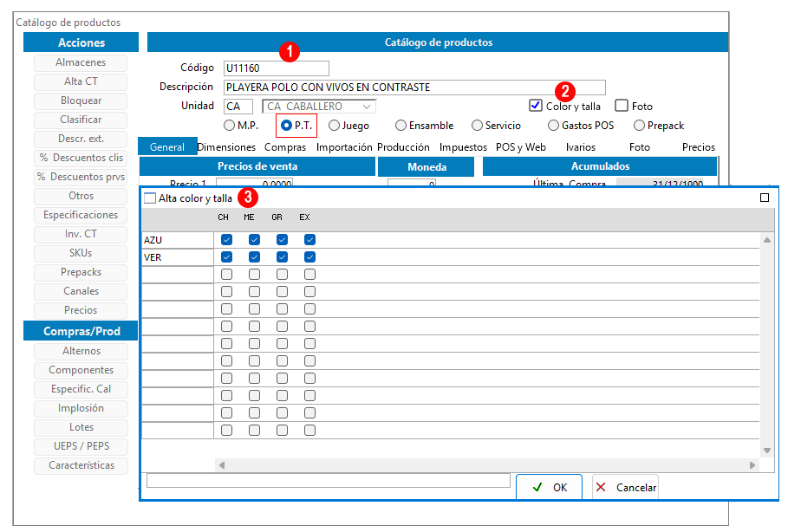Click the Bloquear button
The height and width of the screenshot is (532, 788).
(x=81, y=101)
